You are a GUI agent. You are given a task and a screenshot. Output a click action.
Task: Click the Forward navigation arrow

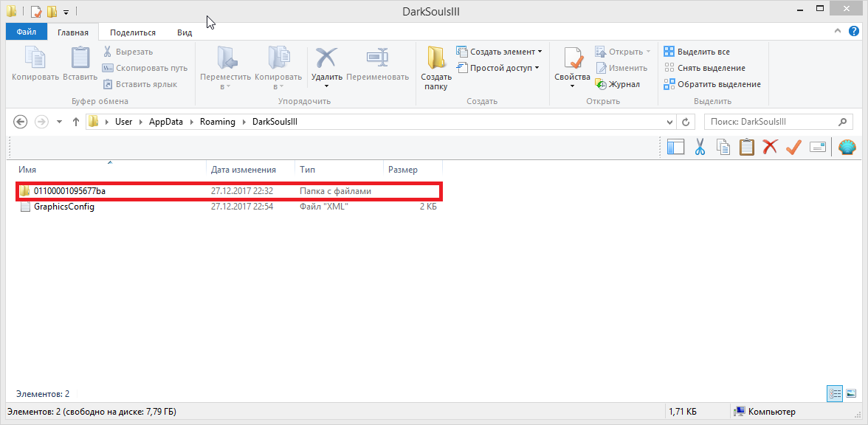[x=41, y=122]
